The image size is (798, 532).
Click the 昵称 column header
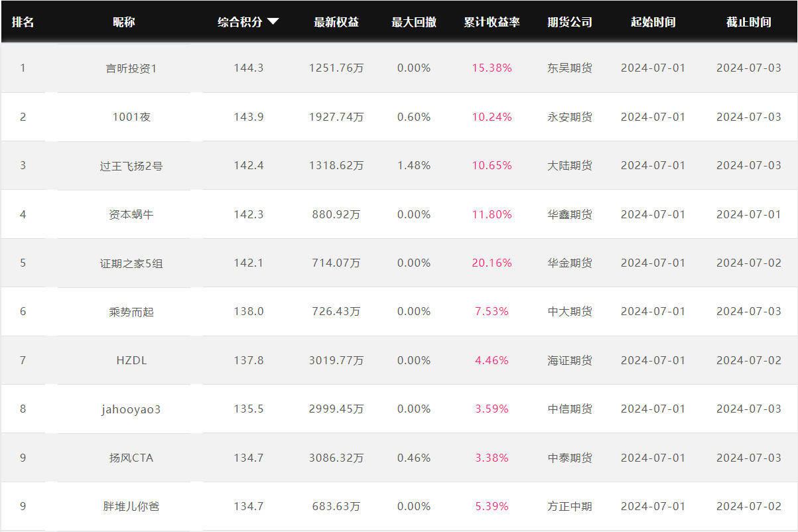124,22
